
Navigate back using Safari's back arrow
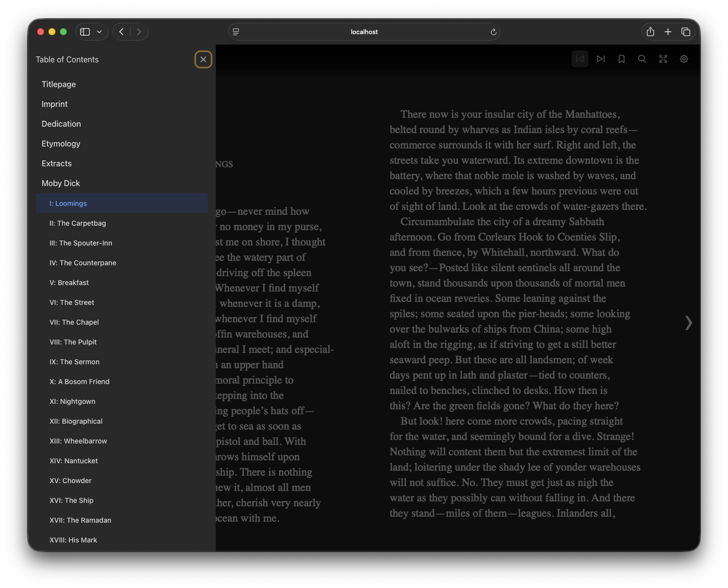point(121,31)
